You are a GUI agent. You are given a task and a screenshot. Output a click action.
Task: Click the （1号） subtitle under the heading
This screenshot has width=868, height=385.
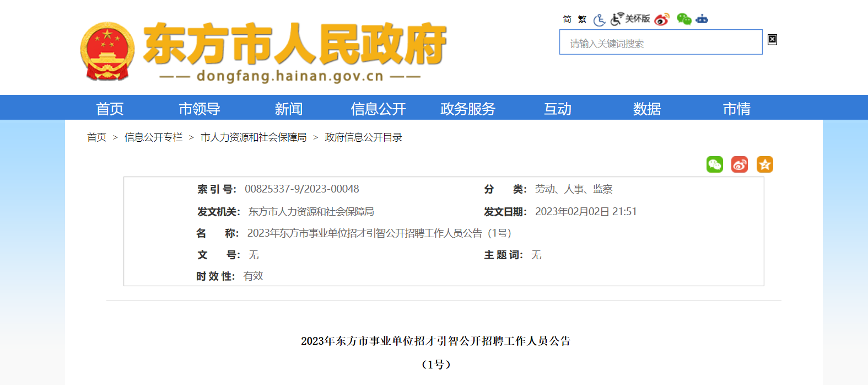pyautogui.click(x=436, y=364)
